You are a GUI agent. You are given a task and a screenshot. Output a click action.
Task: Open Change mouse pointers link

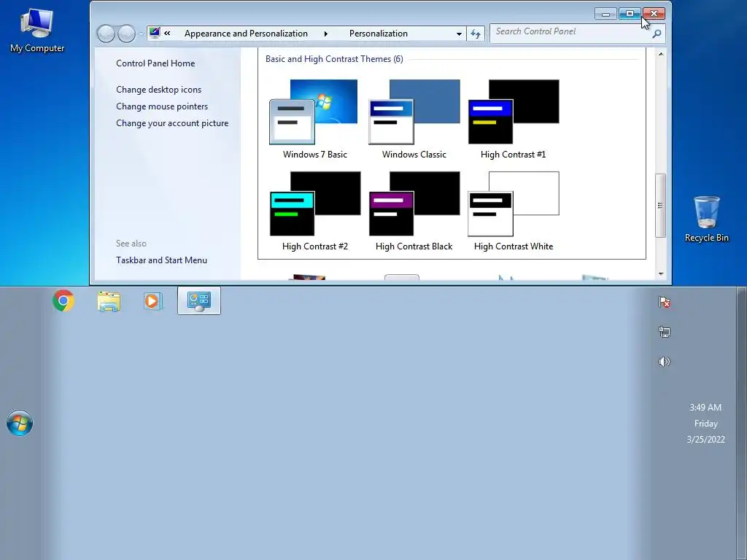tap(162, 106)
